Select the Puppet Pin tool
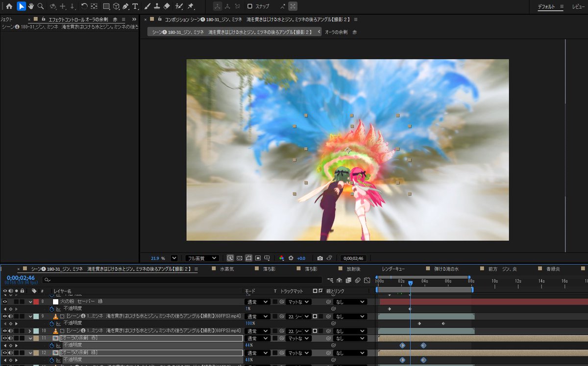Screen dimensions: 588x366 (190, 6)
